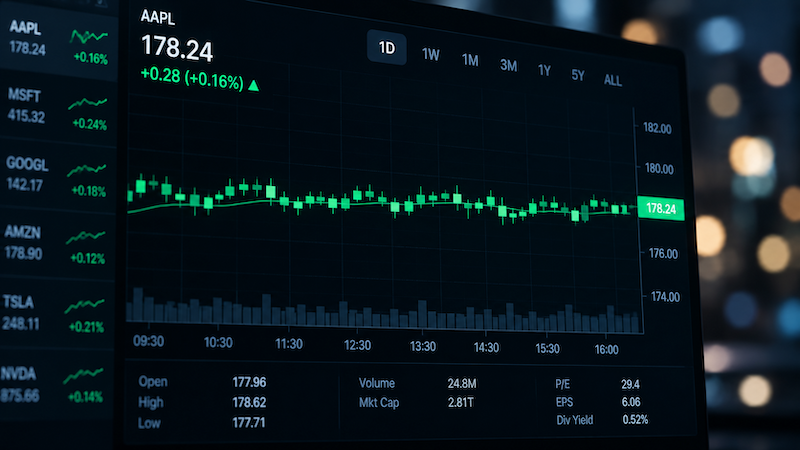Click the 13:30 time axis label
Viewport: 800px width, 450px height.
pyautogui.click(x=423, y=346)
